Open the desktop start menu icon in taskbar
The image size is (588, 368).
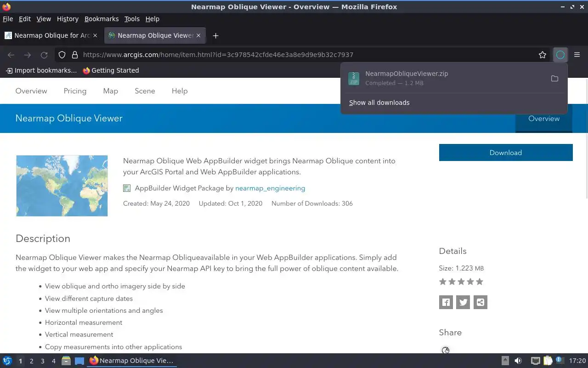click(x=7, y=361)
